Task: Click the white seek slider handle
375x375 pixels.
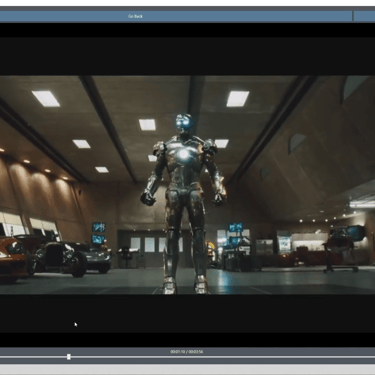Action: coord(69,357)
